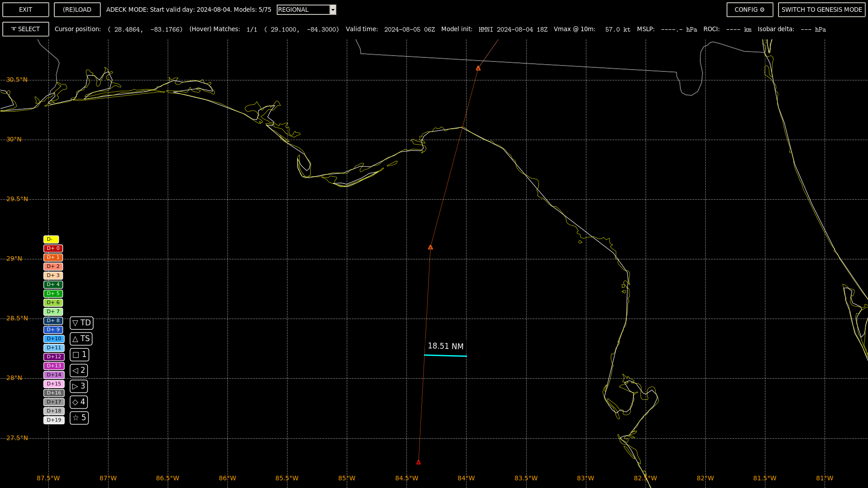The height and width of the screenshot is (488, 868).
Task: Click the 18.51 NM distance label
Action: pos(446,346)
